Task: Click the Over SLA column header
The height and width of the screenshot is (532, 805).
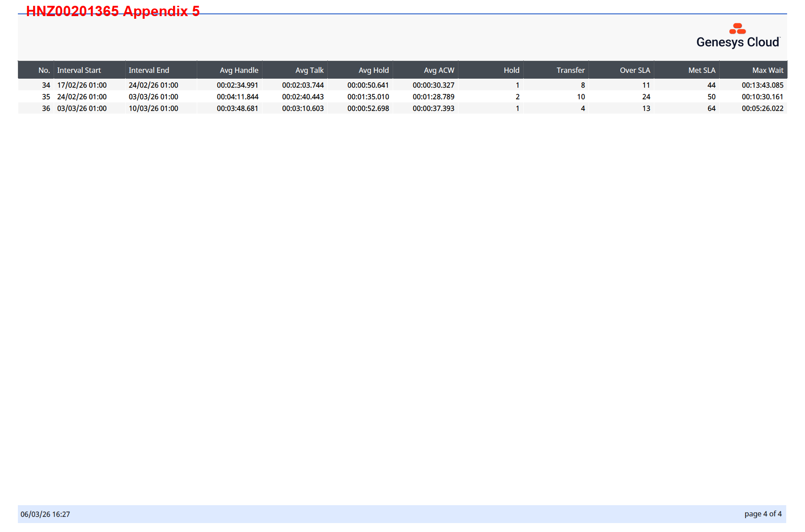Action: click(x=635, y=70)
